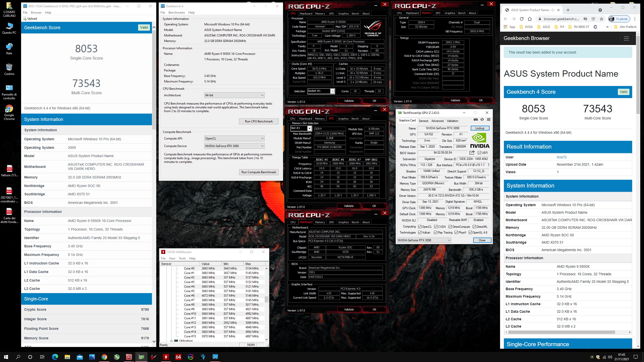Switch to Advanced tab in GPU-Z
644x362 pixels.
(x=437, y=121)
